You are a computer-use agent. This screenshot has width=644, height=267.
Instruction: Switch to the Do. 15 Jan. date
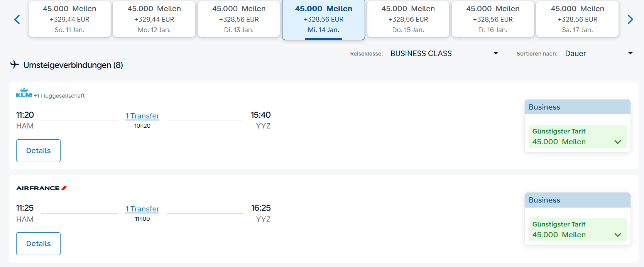pos(408,19)
